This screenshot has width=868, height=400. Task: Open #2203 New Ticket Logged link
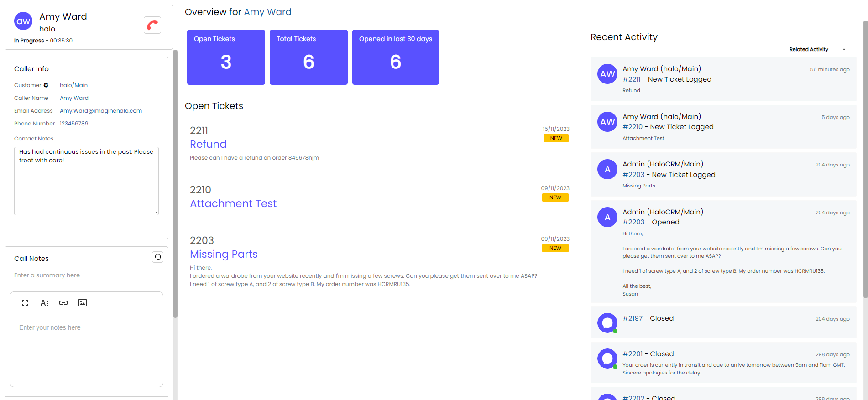click(633, 175)
